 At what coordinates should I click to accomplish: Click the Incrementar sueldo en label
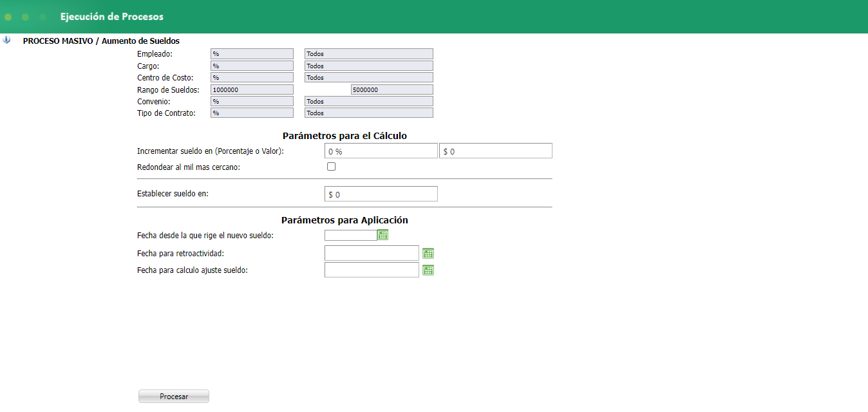(x=211, y=151)
